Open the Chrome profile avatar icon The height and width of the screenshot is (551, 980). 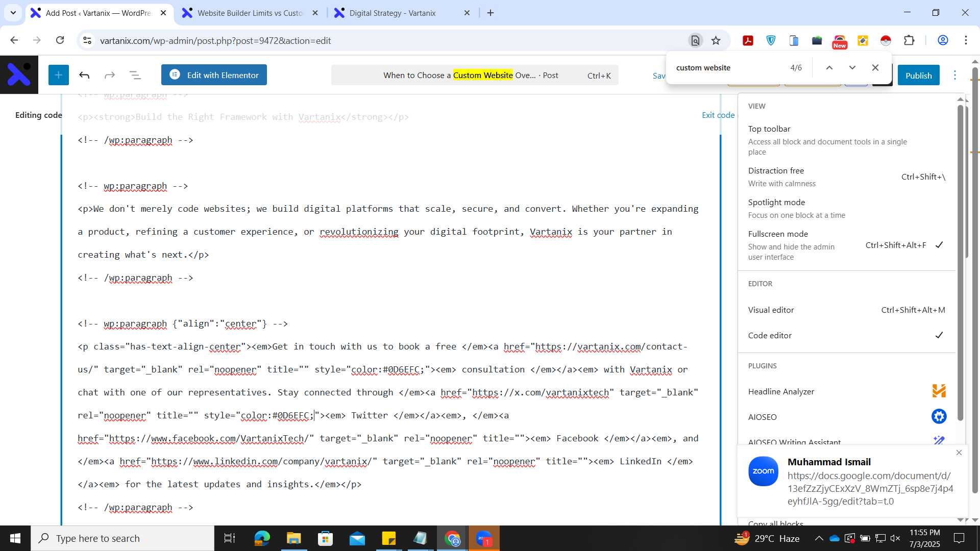tap(943, 40)
